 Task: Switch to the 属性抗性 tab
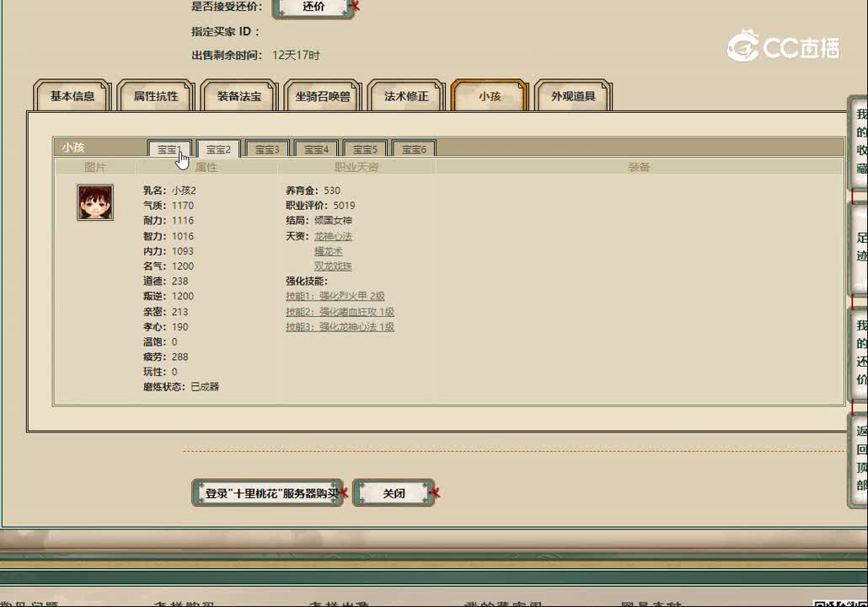(154, 96)
